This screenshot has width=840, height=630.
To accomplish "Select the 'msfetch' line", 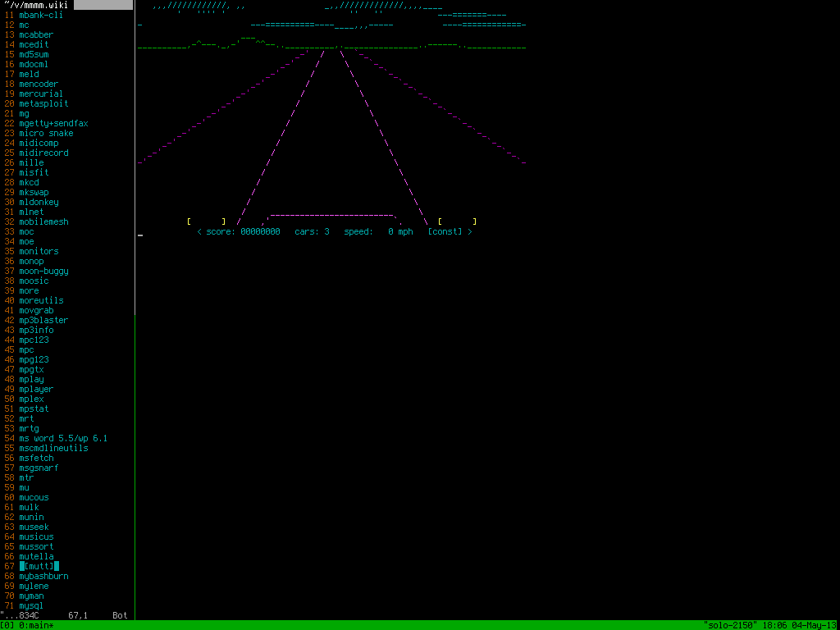I will click(x=36, y=458).
